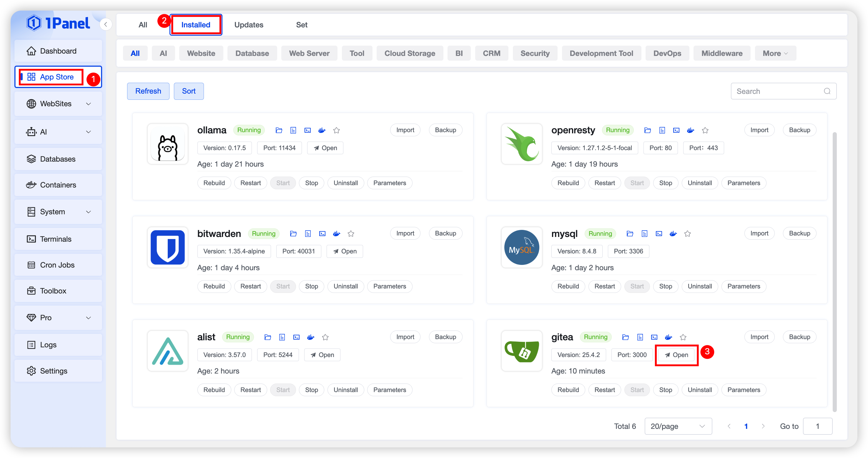Switch to the Updates tab
868x458 pixels.
tap(249, 25)
